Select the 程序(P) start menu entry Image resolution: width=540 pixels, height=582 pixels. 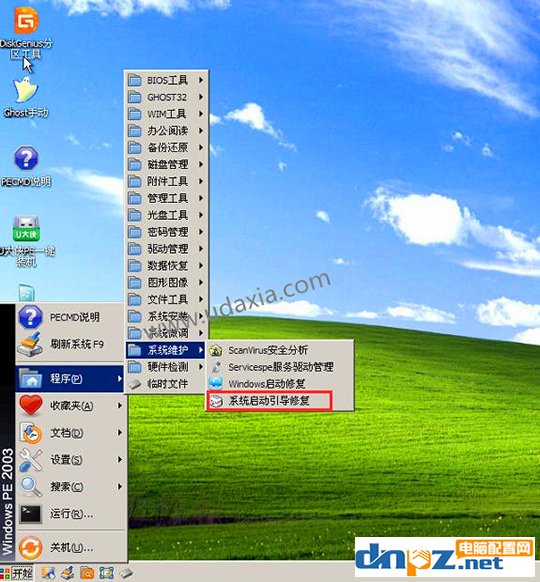(x=70, y=379)
